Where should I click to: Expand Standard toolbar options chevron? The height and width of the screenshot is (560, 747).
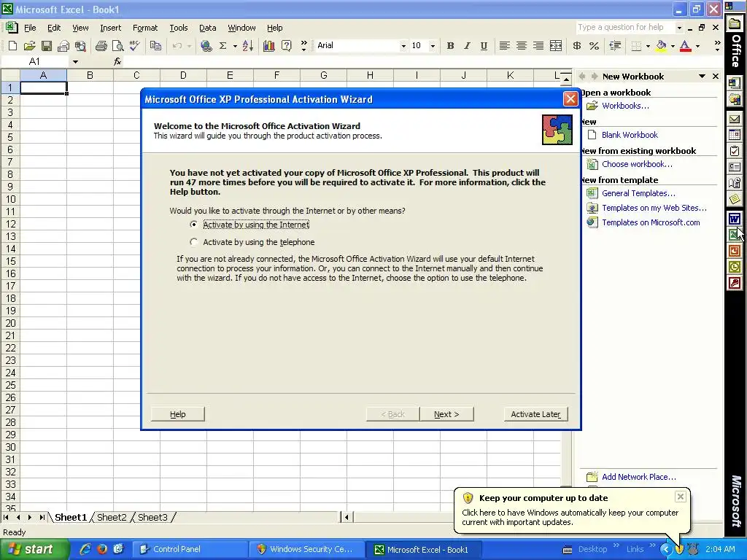303,46
